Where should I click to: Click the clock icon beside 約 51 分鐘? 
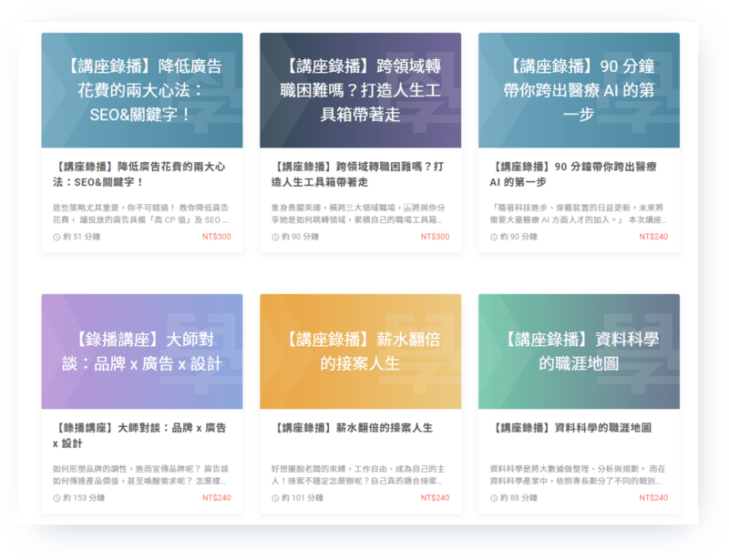click(x=57, y=237)
